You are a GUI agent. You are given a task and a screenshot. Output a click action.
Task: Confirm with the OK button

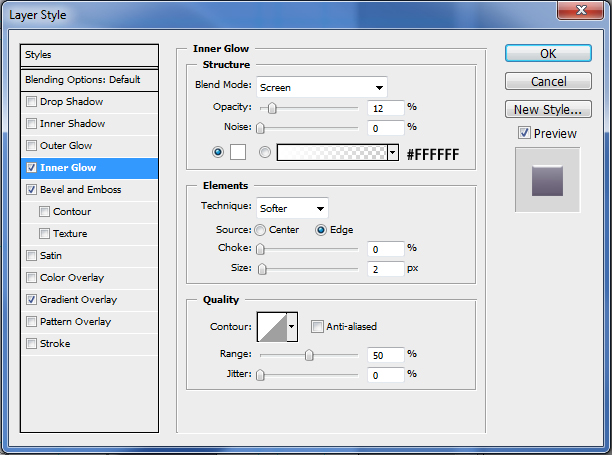pyautogui.click(x=548, y=53)
